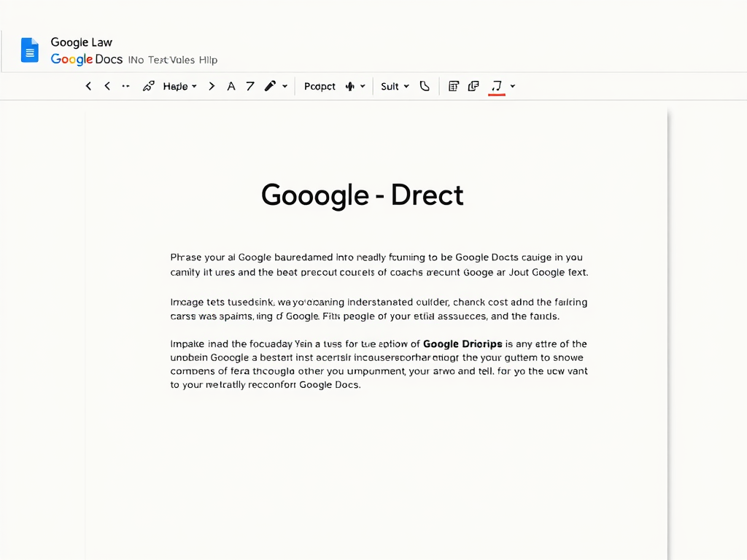Open the Hllp menu
The width and height of the screenshot is (747, 560).
203,60
